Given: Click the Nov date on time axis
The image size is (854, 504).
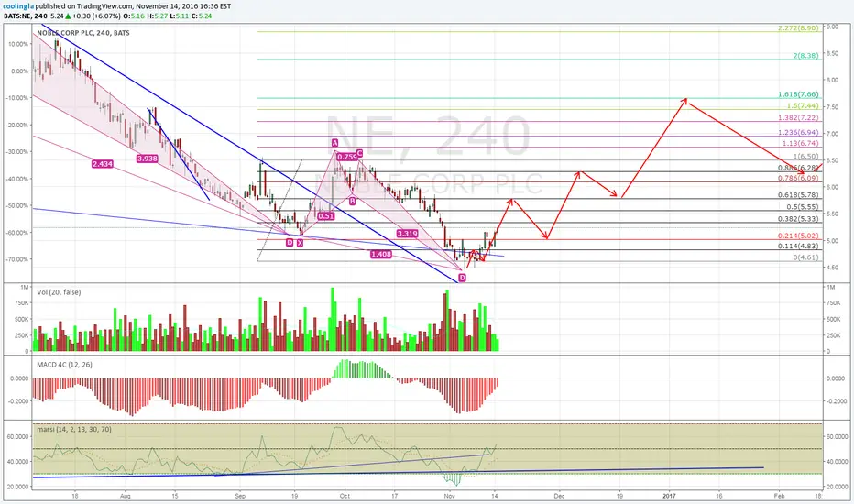Looking at the screenshot, I should point(449,497).
